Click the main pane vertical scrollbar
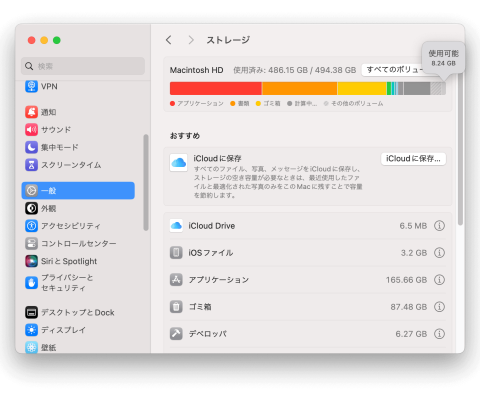Image resolution: width=480 pixels, height=400 pixels. [x=460, y=149]
